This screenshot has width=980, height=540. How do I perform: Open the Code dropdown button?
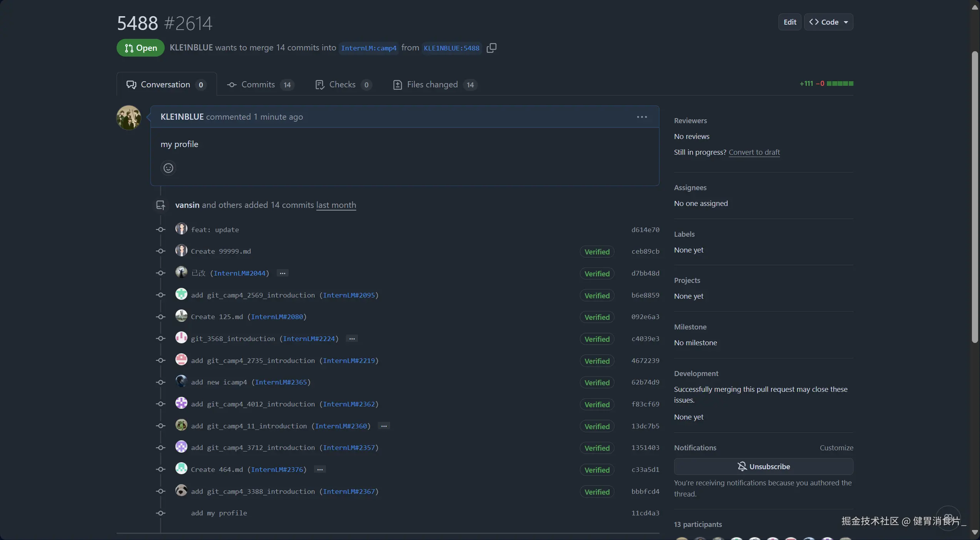828,22
